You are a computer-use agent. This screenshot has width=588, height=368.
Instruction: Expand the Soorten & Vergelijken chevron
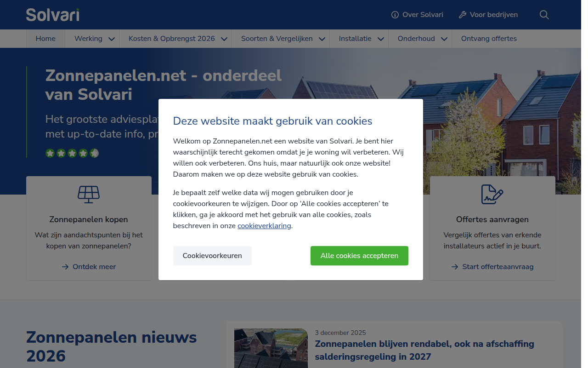coord(322,39)
